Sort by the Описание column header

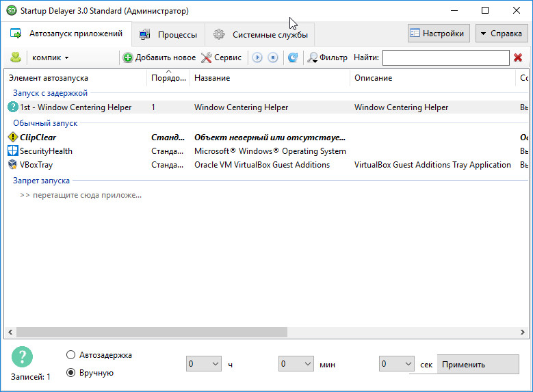click(x=432, y=78)
